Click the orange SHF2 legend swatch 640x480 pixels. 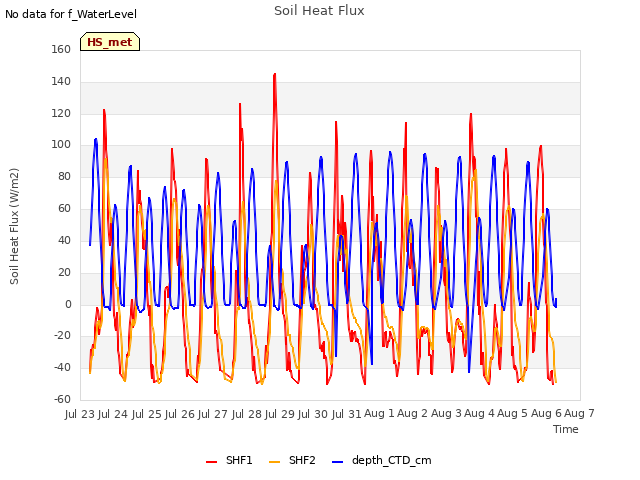pyautogui.click(x=275, y=462)
